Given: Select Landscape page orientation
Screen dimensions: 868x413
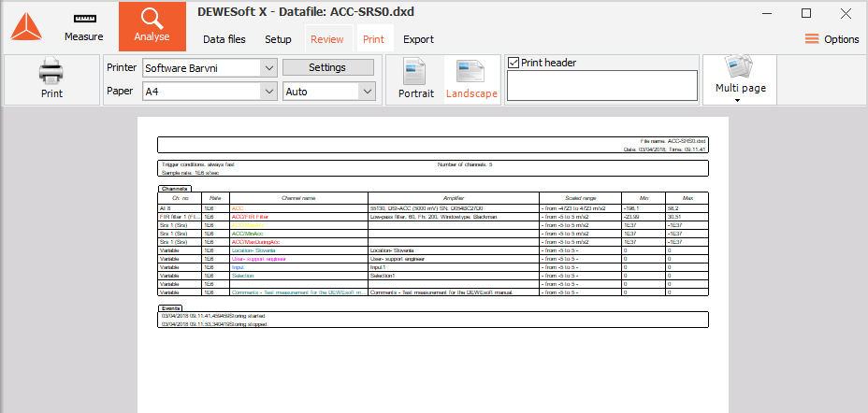Looking at the screenshot, I should pyautogui.click(x=471, y=79).
